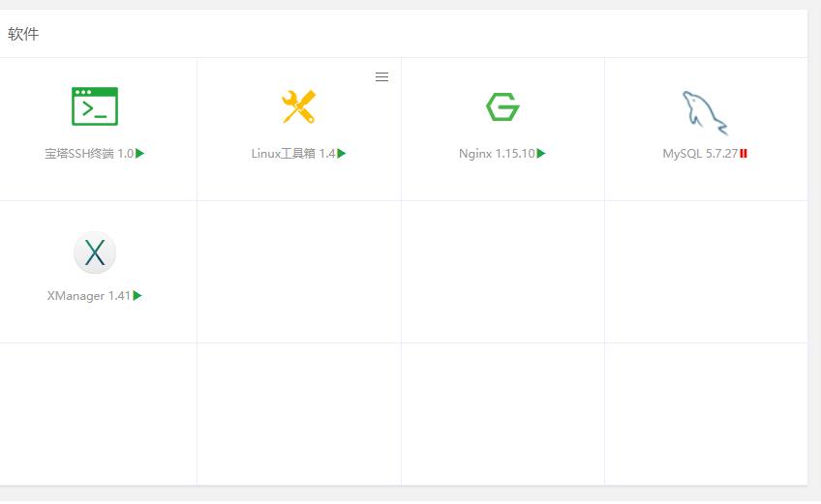This screenshot has height=504, width=821.
Task: Click the red stopped indicator beside MySQL 5.7.27
Action: coord(744,154)
